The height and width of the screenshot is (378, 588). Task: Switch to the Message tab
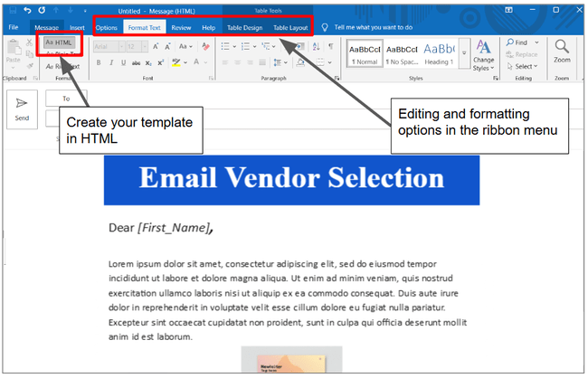point(46,27)
